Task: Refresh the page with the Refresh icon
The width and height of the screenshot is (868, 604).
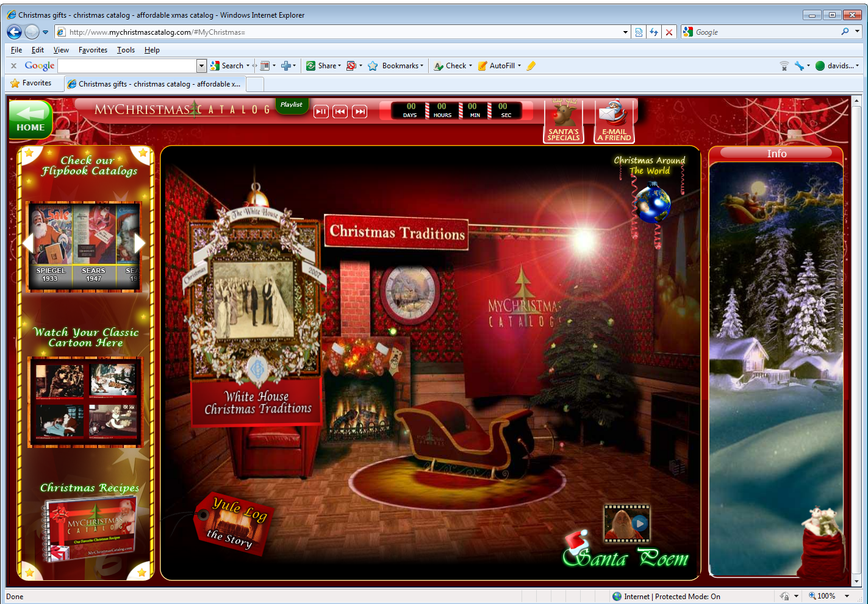Action: [x=654, y=32]
